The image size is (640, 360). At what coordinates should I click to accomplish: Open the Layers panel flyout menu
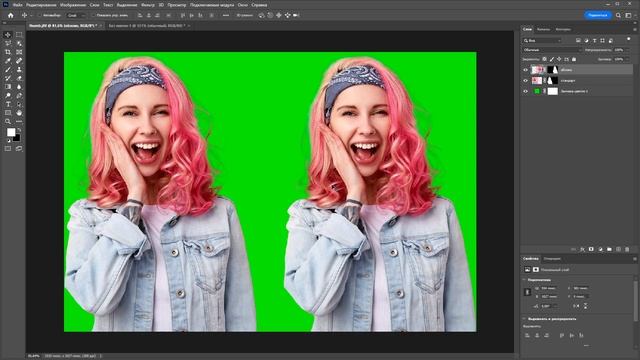(635, 29)
